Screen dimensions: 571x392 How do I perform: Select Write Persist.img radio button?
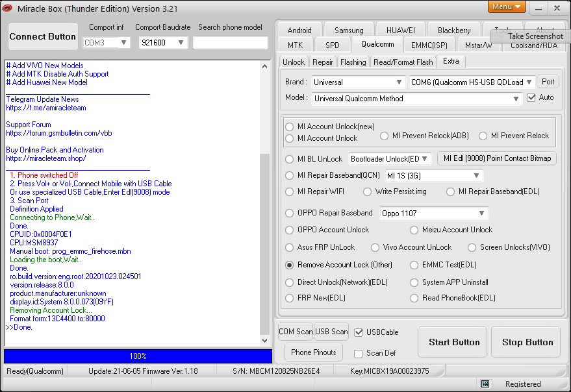pyautogui.click(x=367, y=192)
